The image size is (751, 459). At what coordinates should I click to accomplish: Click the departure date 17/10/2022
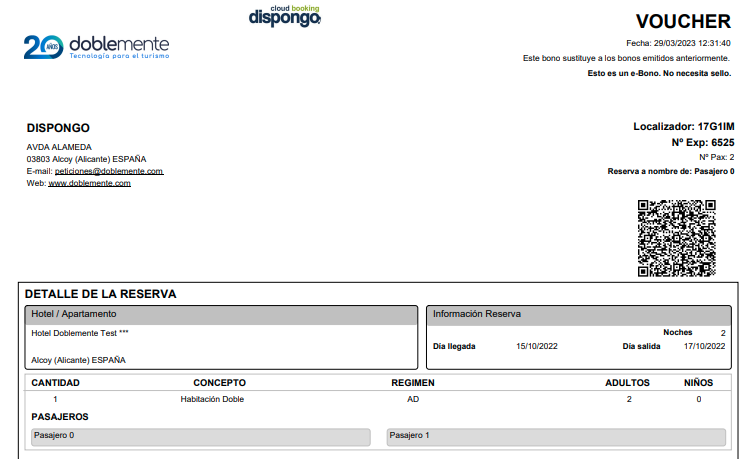(705, 346)
